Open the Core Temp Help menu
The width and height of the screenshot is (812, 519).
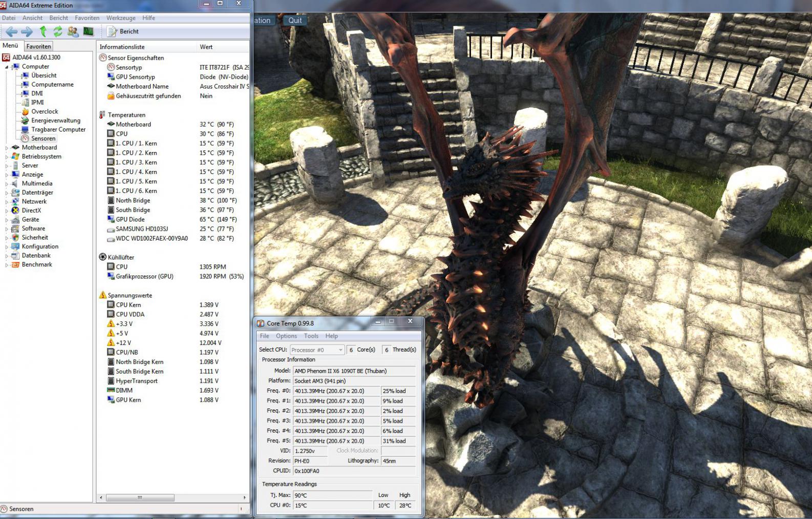point(331,336)
